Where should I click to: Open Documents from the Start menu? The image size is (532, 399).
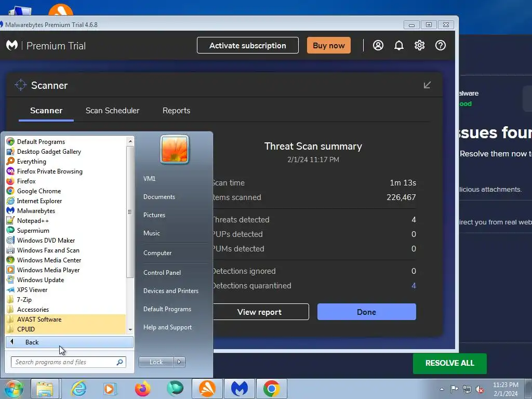[x=159, y=197]
